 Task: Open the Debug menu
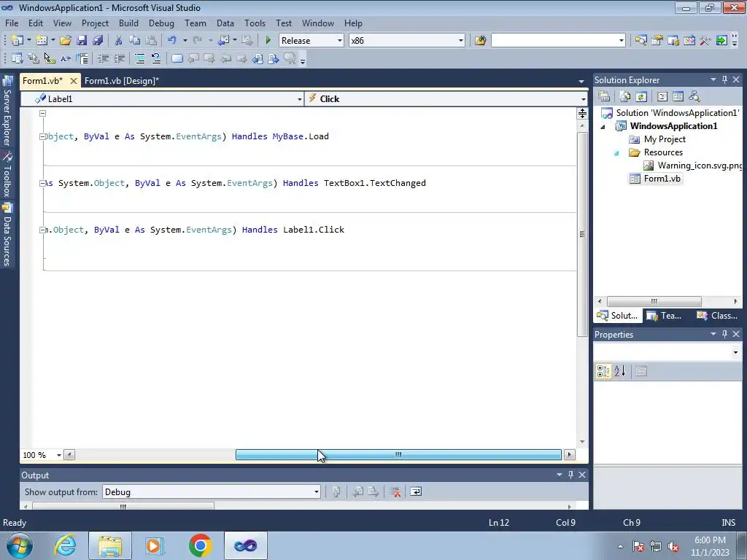click(x=161, y=23)
